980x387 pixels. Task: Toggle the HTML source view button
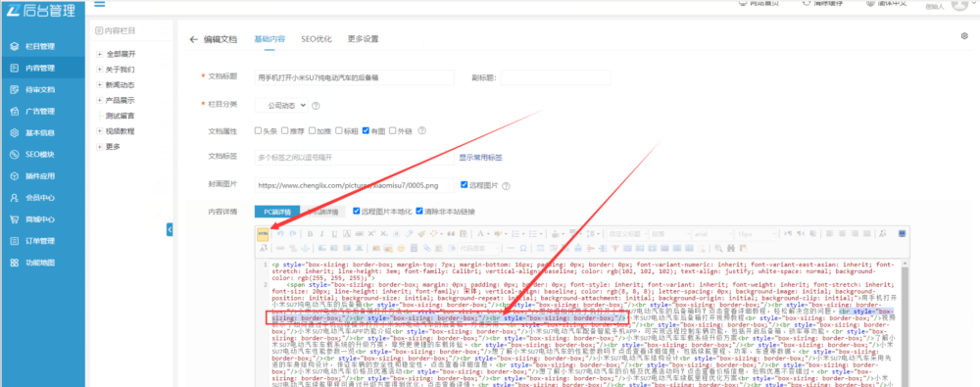(x=263, y=234)
